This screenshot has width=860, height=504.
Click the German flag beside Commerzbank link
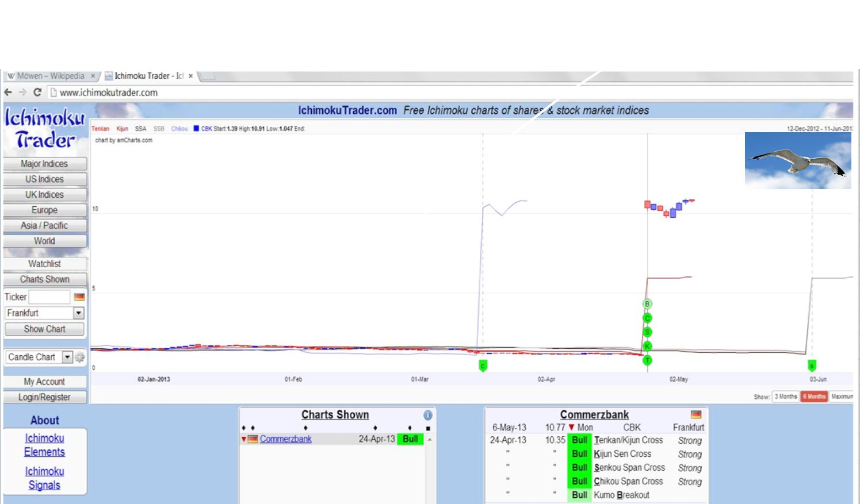(x=253, y=439)
